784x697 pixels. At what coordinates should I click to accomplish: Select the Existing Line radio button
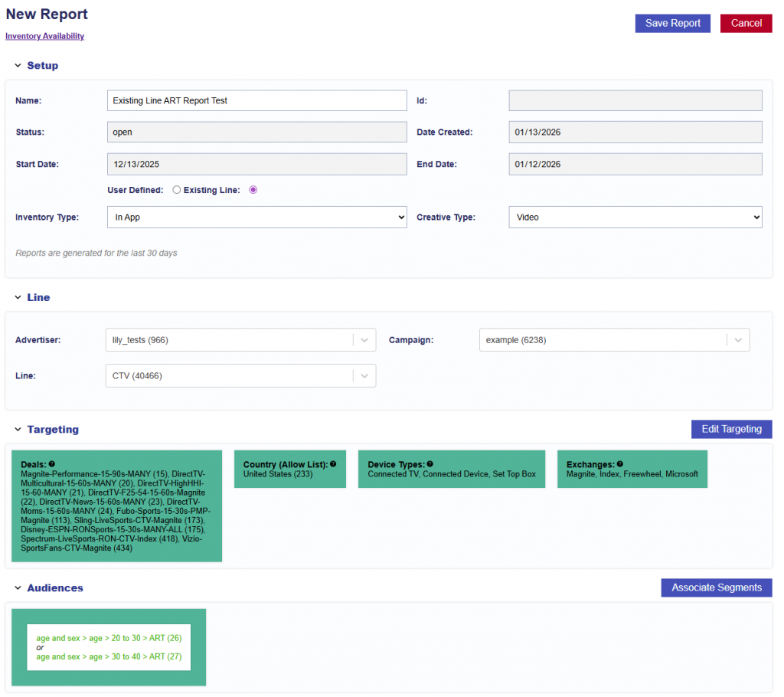[x=253, y=190]
